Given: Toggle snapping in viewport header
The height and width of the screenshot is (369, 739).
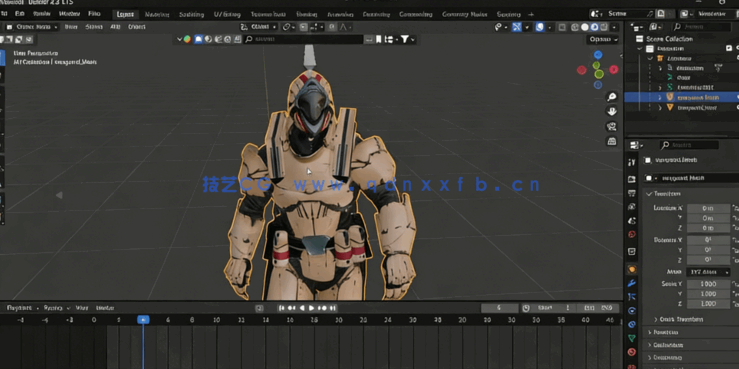Looking at the screenshot, I should (x=304, y=27).
